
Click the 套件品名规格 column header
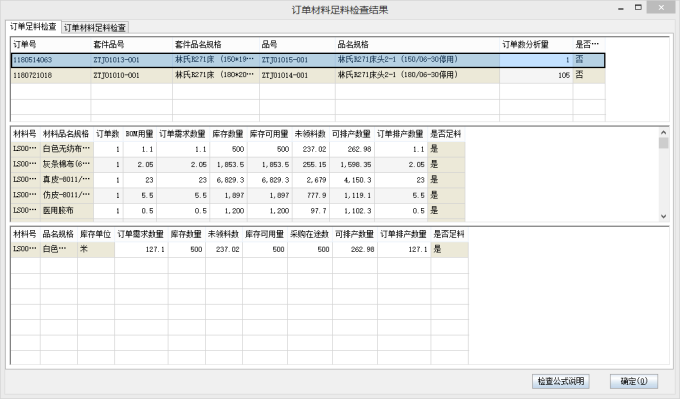(216, 44)
